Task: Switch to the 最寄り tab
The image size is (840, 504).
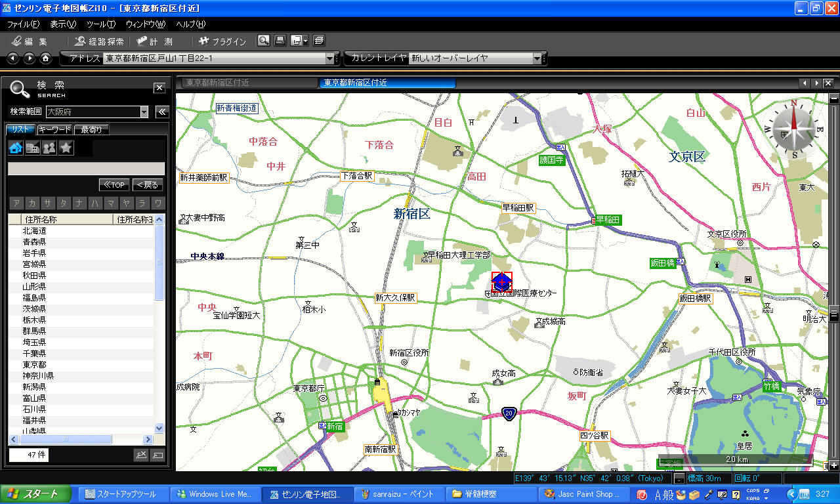Action: tap(92, 129)
